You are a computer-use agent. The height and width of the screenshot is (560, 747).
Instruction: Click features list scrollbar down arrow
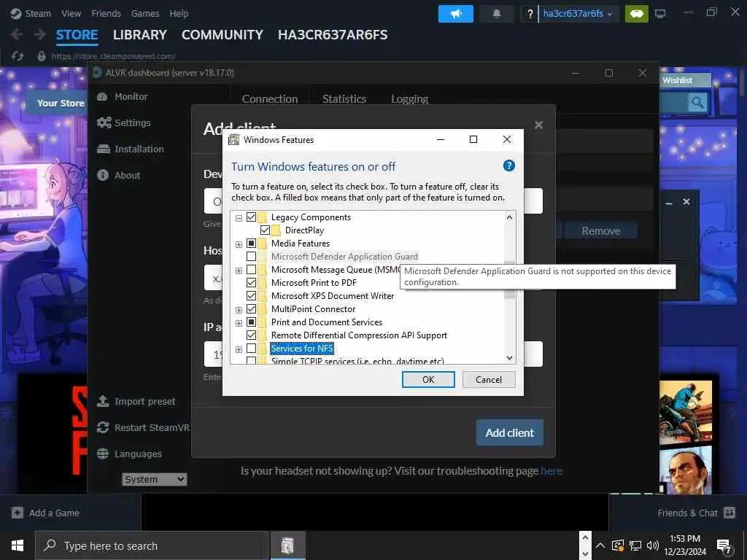pyautogui.click(x=509, y=358)
